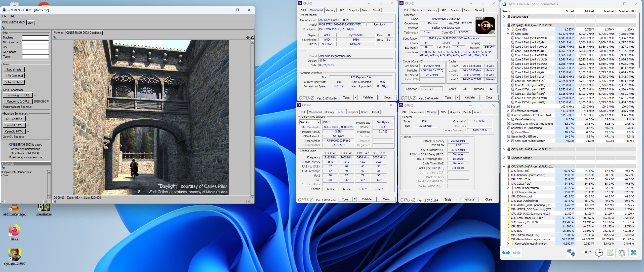The height and width of the screenshot is (272, 644).
Task: Click Cinebench picture vertical scrollbar
Action: point(252,120)
